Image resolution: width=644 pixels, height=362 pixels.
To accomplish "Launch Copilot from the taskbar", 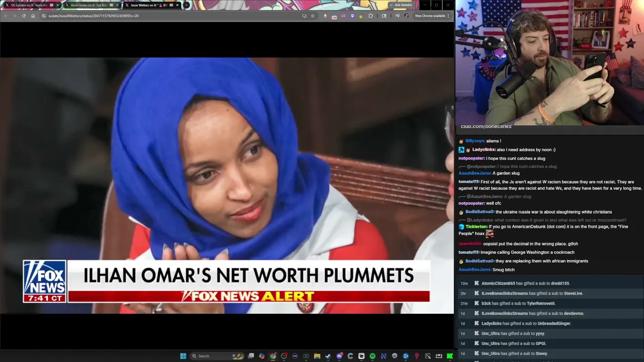I will [262, 356].
